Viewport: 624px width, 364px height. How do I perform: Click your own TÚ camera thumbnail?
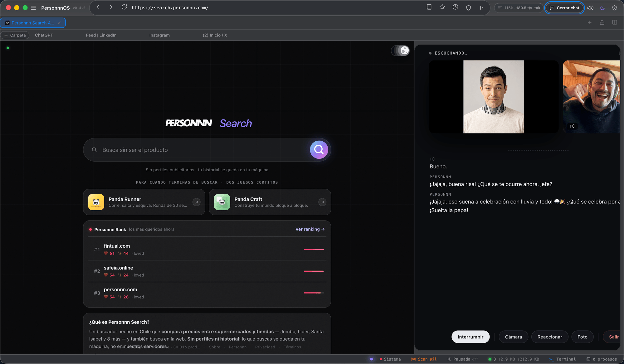(x=592, y=97)
